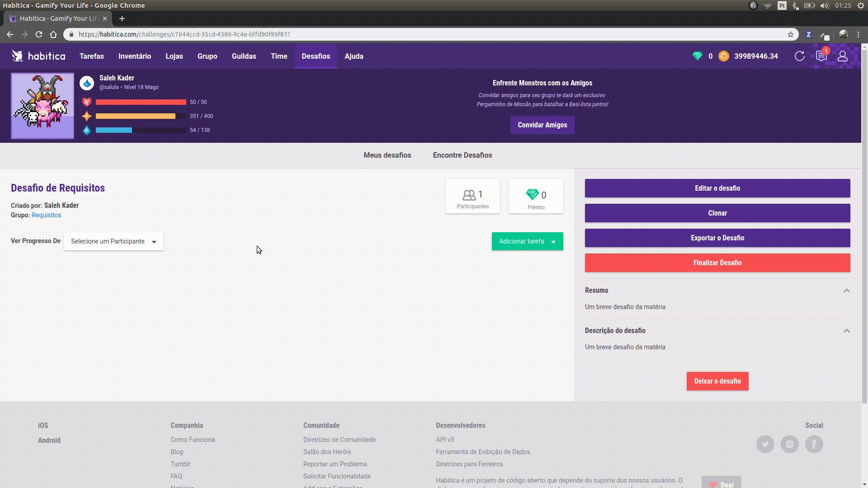
Task: Open the Desafios menu
Action: coord(316,56)
